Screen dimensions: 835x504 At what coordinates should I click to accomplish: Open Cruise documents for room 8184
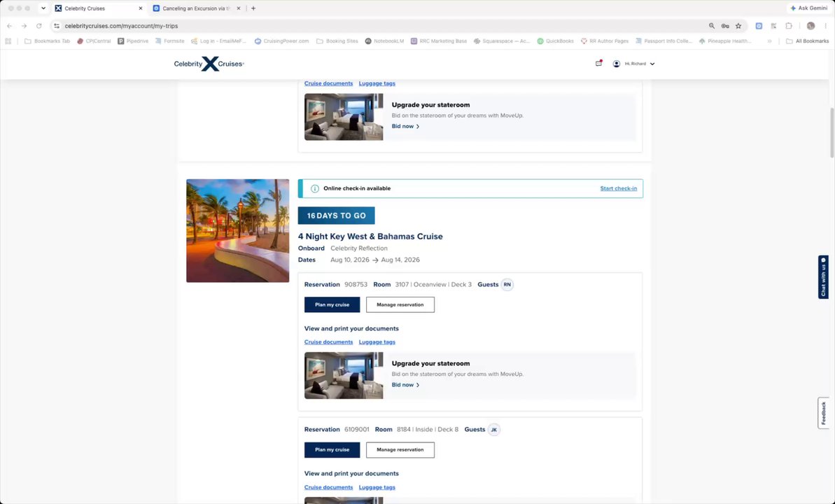click(x=328, y=487)
